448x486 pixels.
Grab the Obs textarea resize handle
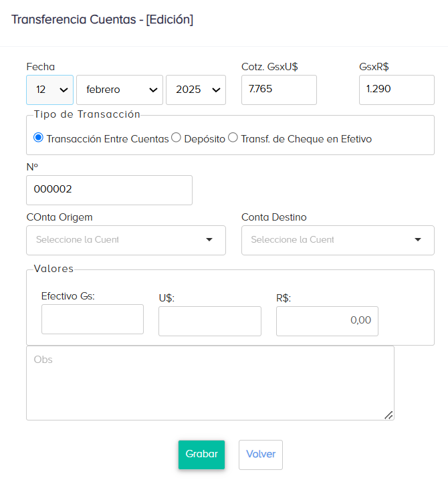point(388,415)
